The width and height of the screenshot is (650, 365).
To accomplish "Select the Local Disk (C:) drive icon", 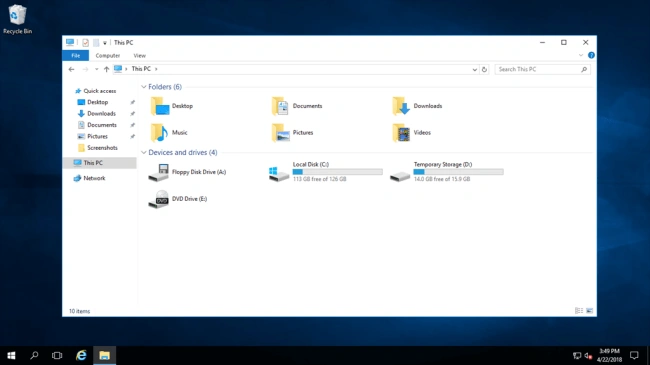I will tap(279, 173).
